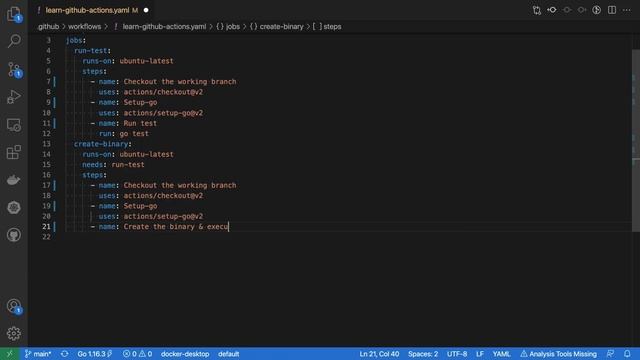Viewport: 640px width, 360px height.
Task: Click on line 12 run: go test
Action: (124, 133)
